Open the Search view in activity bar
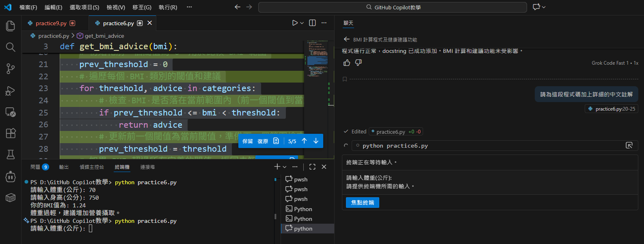644x244 pixels. click(x=11, y=47)
